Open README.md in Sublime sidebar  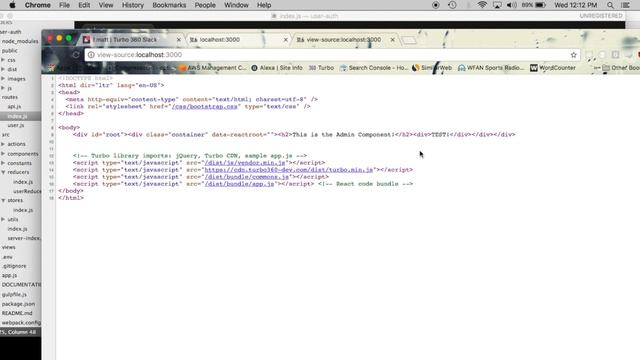point(17,313)
